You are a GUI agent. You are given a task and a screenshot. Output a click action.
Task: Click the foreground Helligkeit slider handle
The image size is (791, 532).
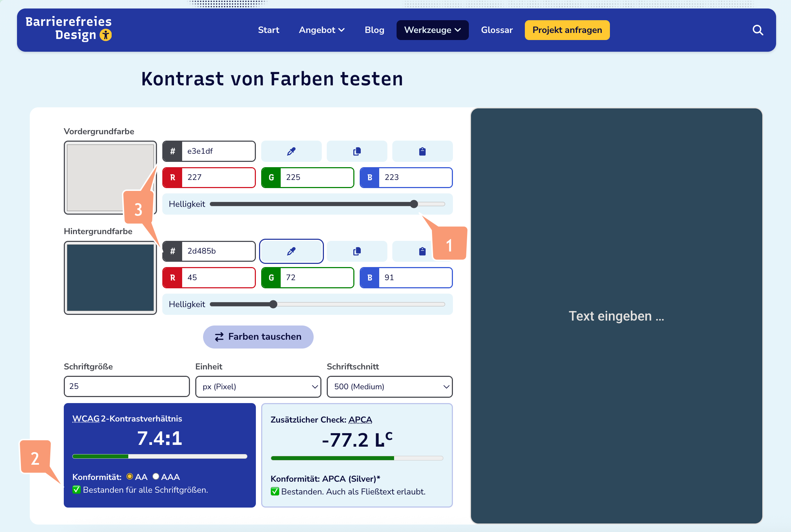(414, 204)
